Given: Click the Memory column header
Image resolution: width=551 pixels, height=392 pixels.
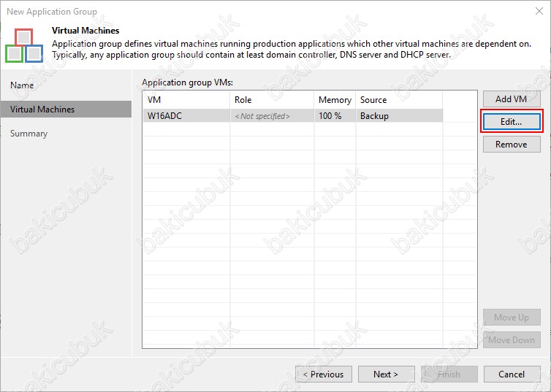Looking at the screenshot, I should point(335,100).
